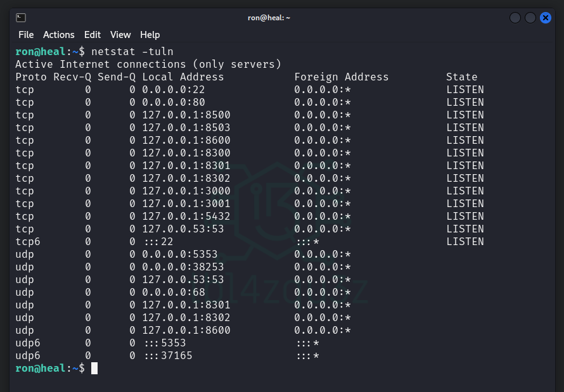The image size is (564, 392).
Task: Click the local address 127.0.0.1:3000
Action: pyautogui.click(x=186, y=191)
